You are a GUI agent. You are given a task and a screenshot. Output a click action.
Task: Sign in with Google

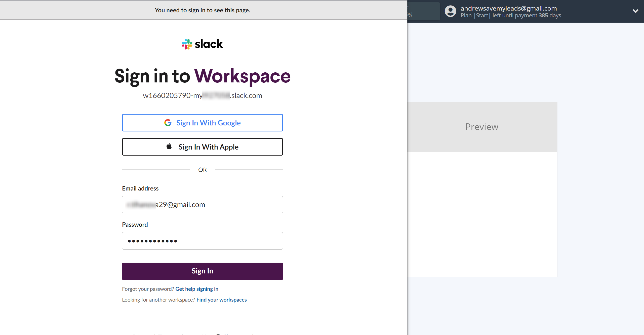[x=203, y=123]
